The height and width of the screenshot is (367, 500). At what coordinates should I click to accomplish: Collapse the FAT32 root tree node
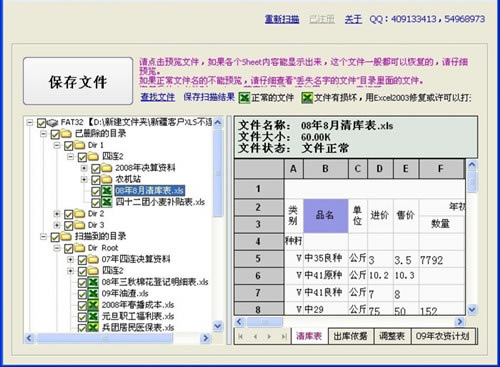[30, 122]
